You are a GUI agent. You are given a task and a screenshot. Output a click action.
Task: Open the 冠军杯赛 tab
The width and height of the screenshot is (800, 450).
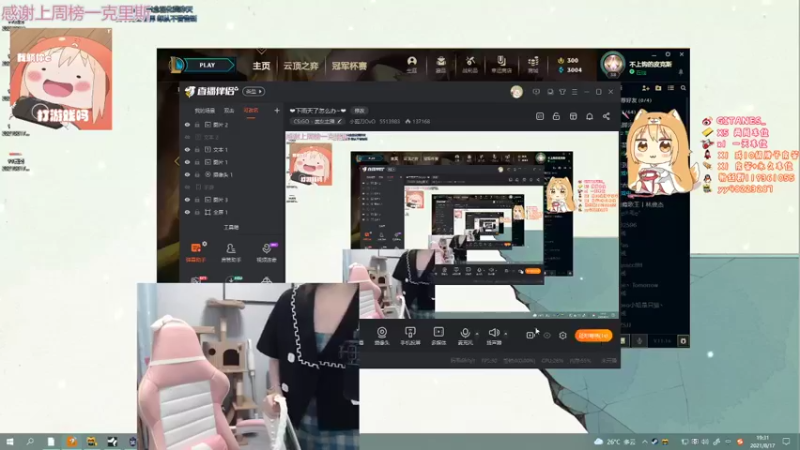coord(349,66)
